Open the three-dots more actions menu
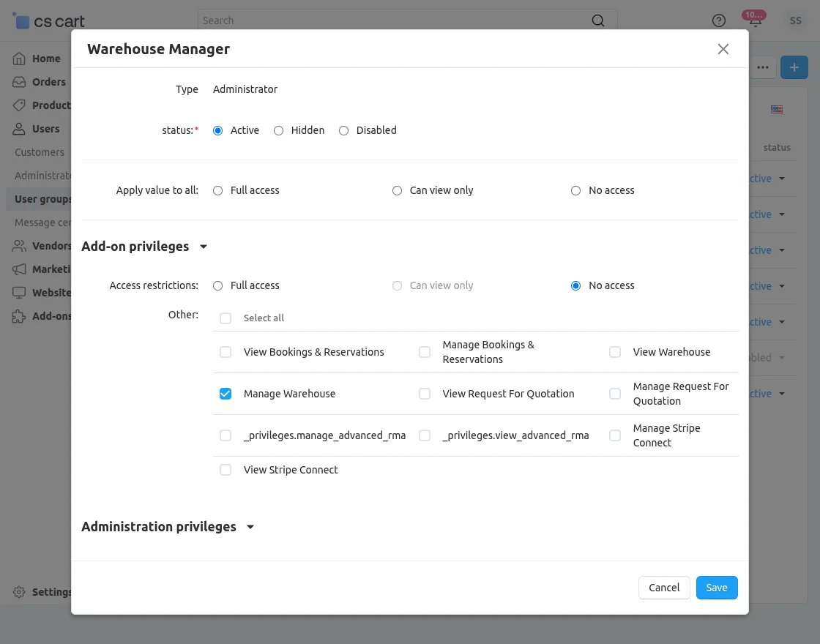The height and width of the screenshot is (644, 820). pyautogui.click(x=763, y=67)
